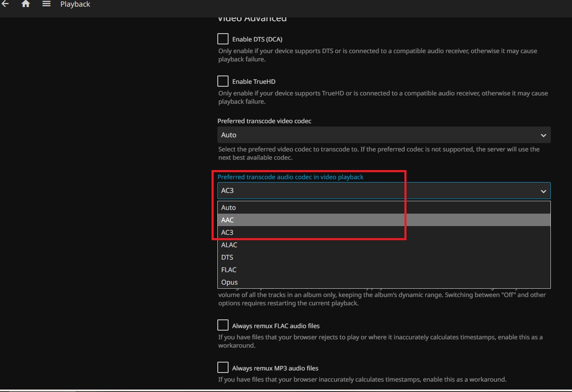Check Always remux FLAC audio files
The width and height of the screenshot is (572, 392).
click(223, 325)
